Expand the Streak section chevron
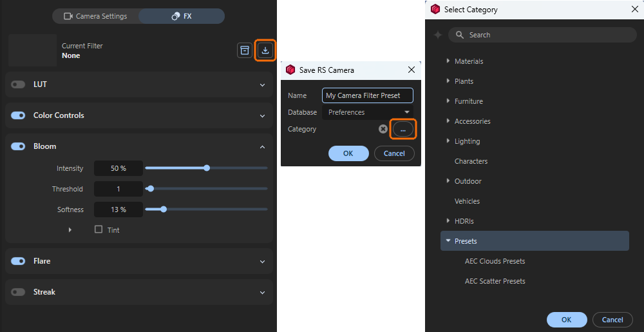The height and width of the screenshot is (332, 644). point(263,293)
